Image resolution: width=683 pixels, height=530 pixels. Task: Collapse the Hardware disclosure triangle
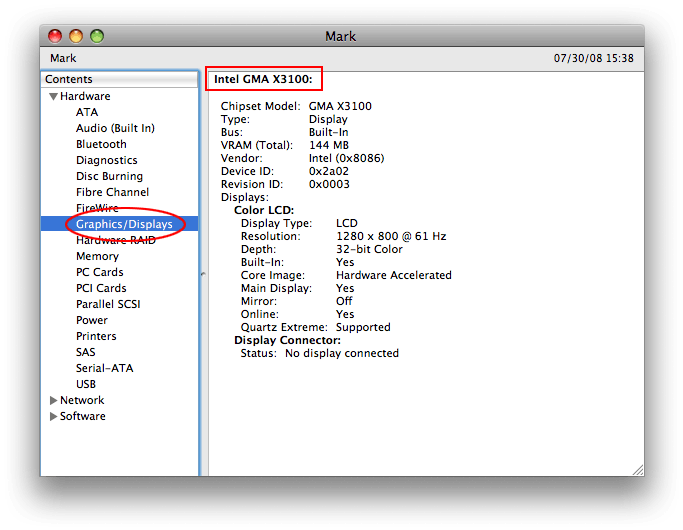[52, 97]
